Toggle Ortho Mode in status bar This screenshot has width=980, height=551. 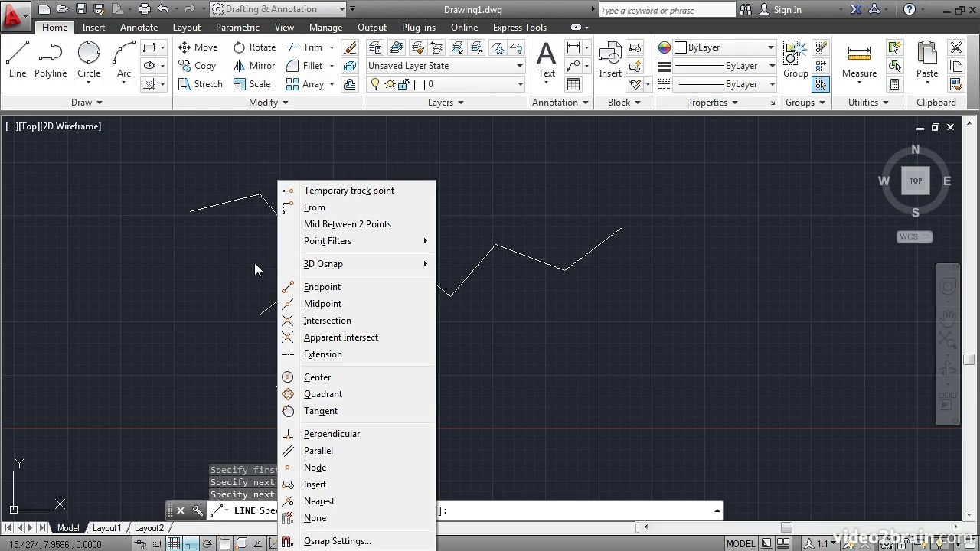point(191,544)
